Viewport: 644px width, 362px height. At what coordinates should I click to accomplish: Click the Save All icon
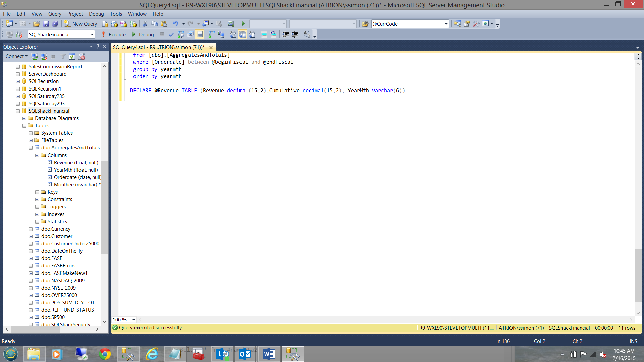tap(55, 24)
